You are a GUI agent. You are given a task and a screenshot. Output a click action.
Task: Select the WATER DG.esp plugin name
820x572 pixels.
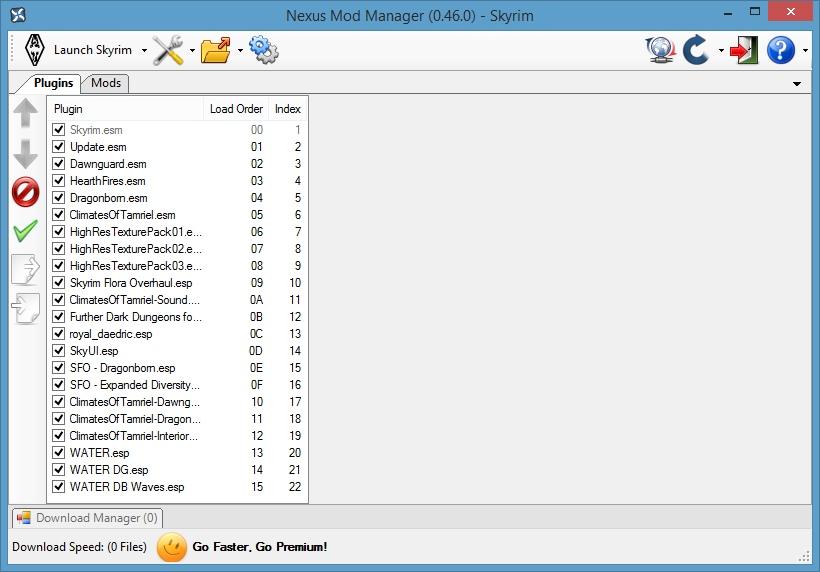[109, 470]
